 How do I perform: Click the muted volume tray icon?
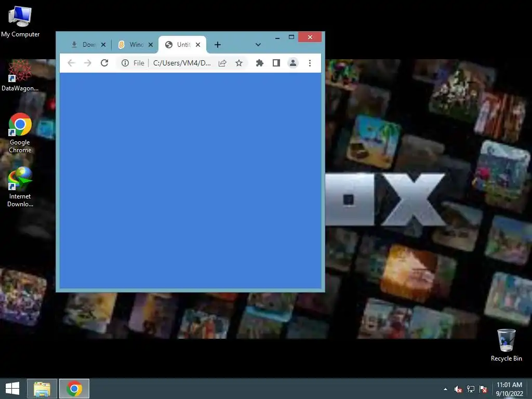[x=458, y=389]
